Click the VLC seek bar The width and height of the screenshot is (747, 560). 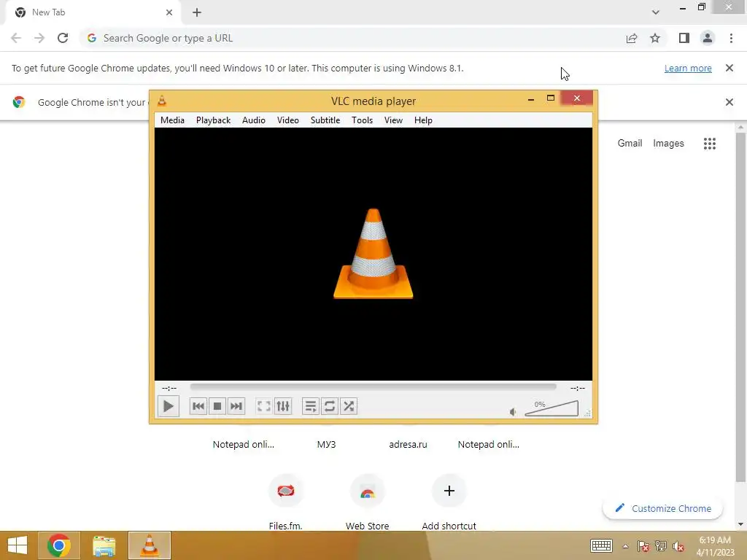(373, 387)
